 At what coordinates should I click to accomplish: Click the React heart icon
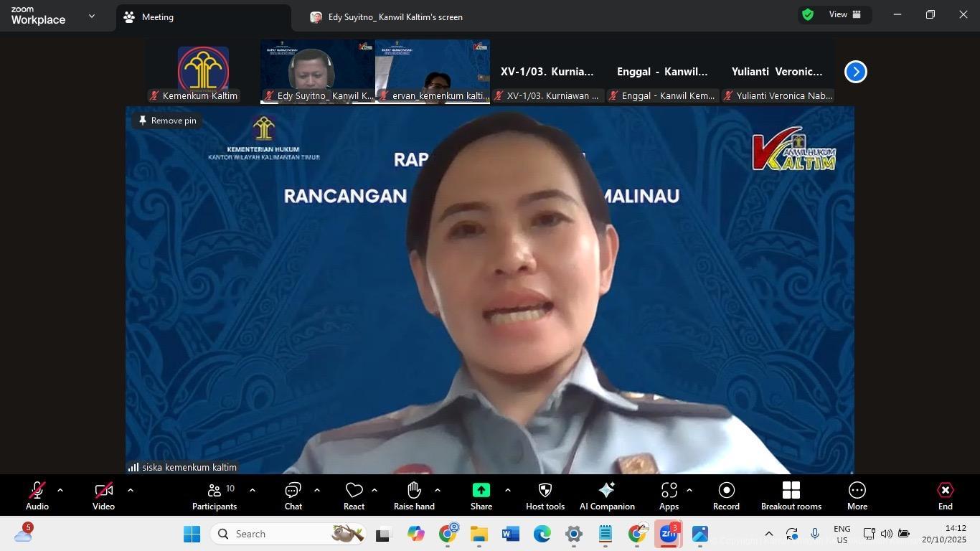click(354, 496)
